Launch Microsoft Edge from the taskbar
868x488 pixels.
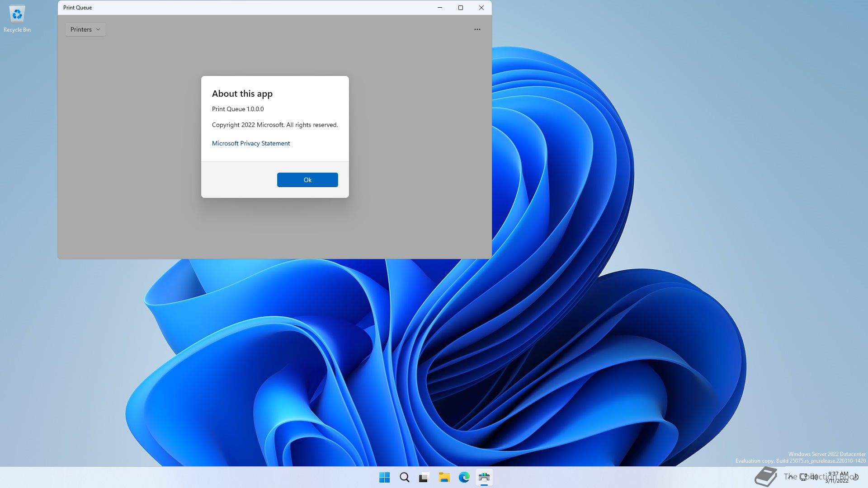tap(464, 477)
